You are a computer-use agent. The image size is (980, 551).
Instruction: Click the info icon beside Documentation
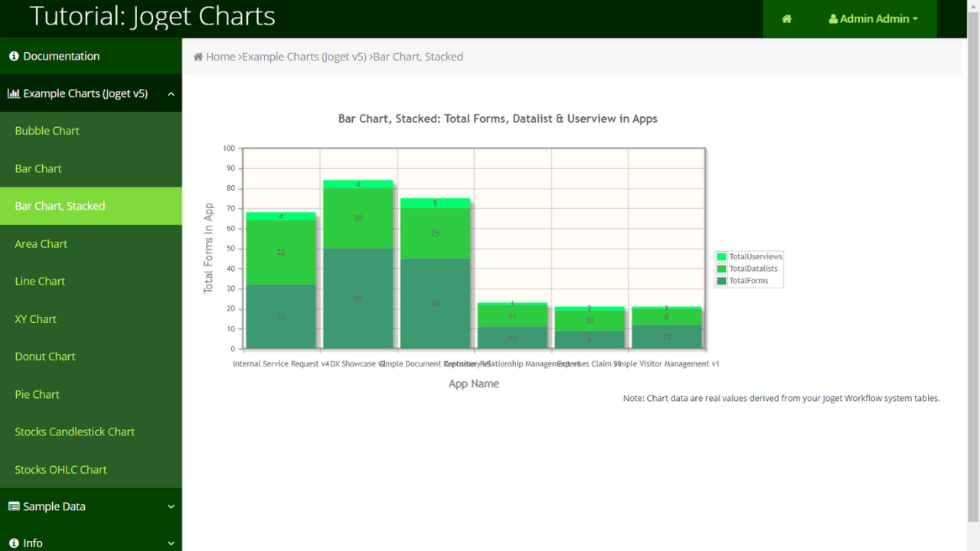14,57
